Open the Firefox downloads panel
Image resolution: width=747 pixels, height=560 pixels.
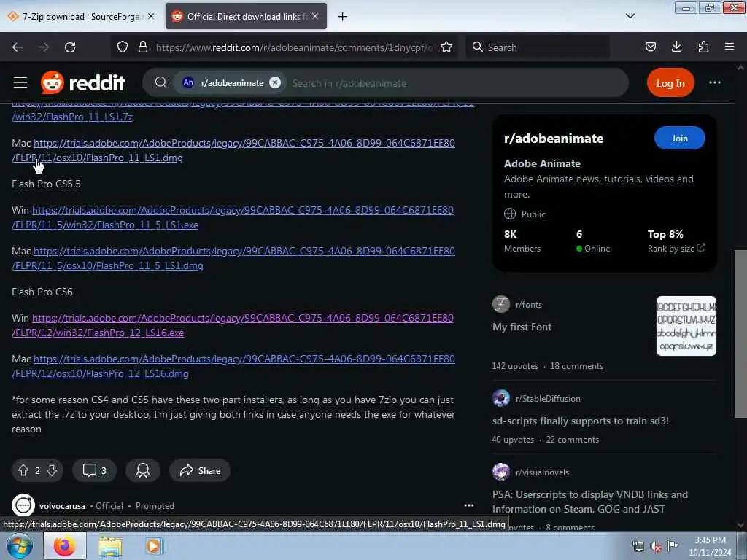(x=676, y=47)
